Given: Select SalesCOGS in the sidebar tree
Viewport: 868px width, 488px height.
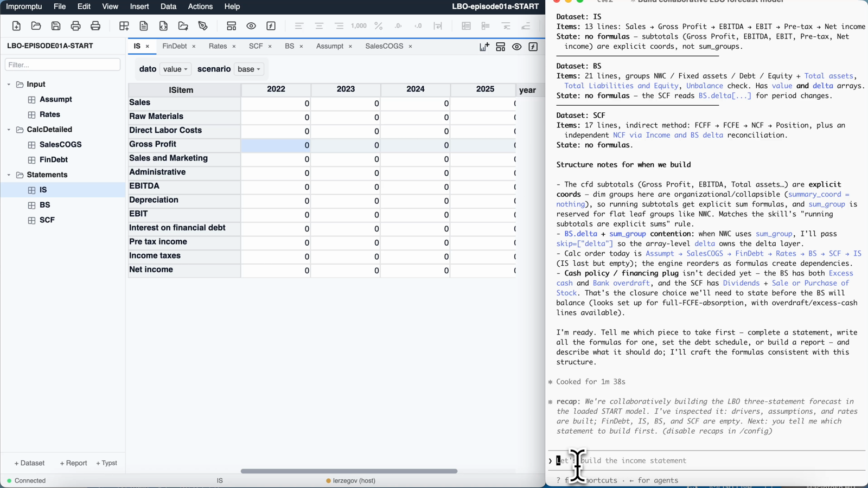Looking at the screenshot, I should (61, 145).
